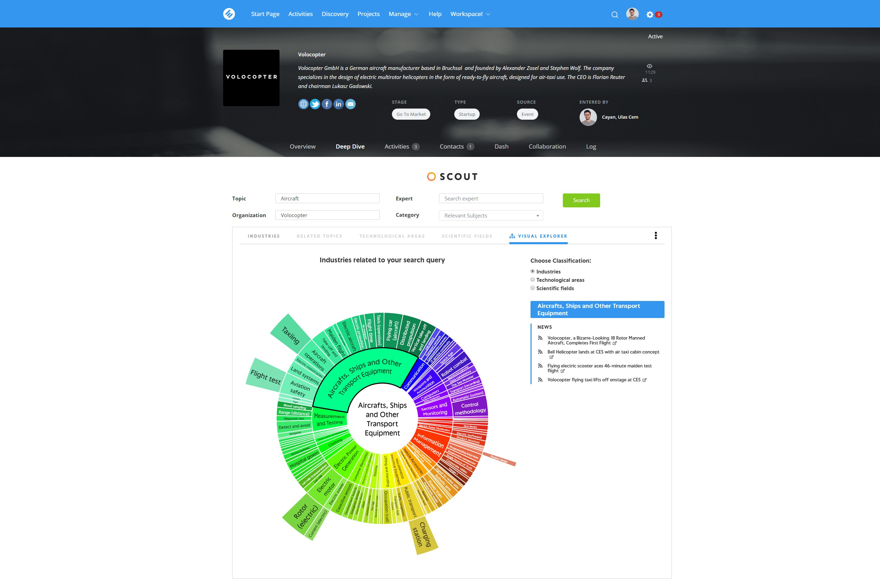Open Volocopter flying taxi CES news link
Image resolution: width=880 pixels, height=588 pixels.
pyautogui.click(x=594, y=380)
